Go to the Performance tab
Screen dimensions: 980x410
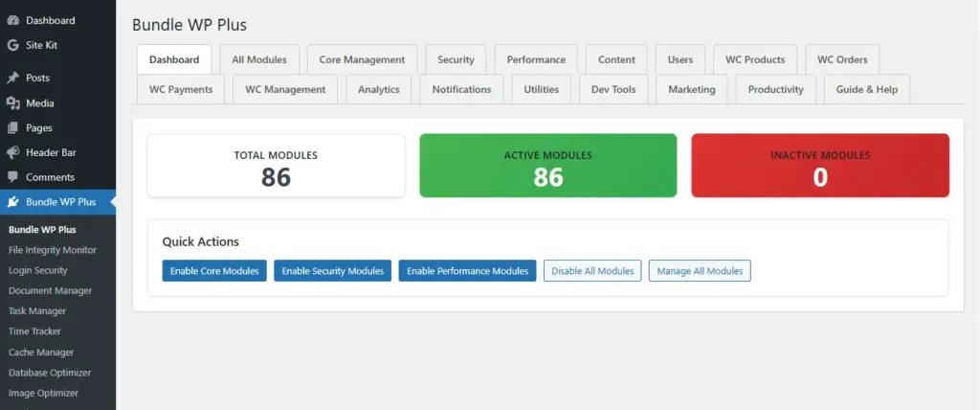pyautogui.click(x=536, y=59)
